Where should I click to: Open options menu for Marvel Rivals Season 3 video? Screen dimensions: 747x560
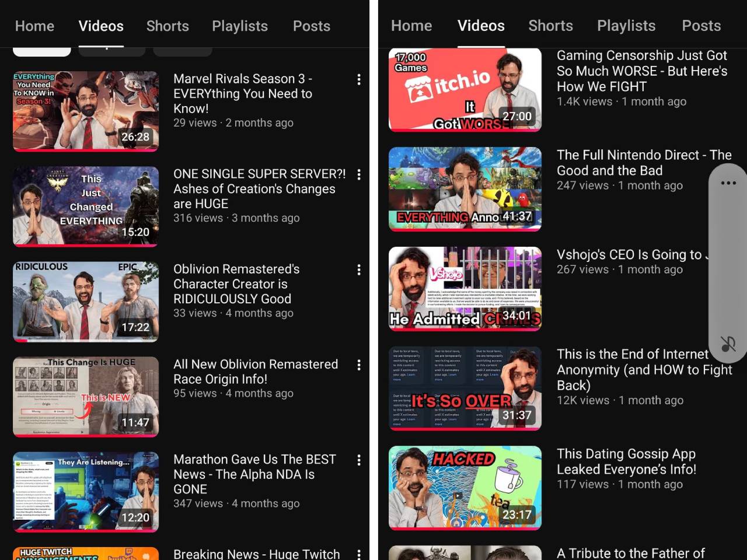(x=358, y=79)
